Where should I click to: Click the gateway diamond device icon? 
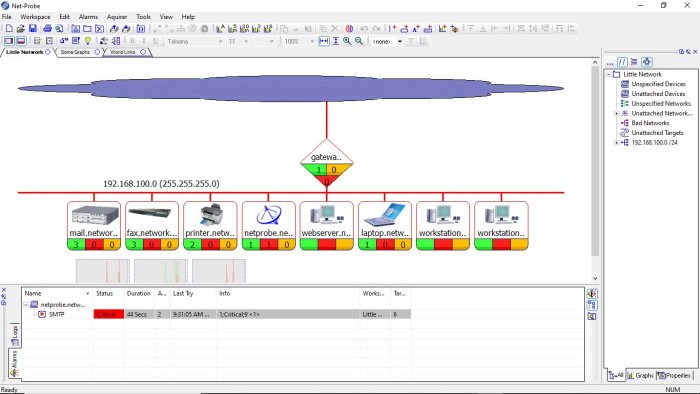(x=327, y=162)
